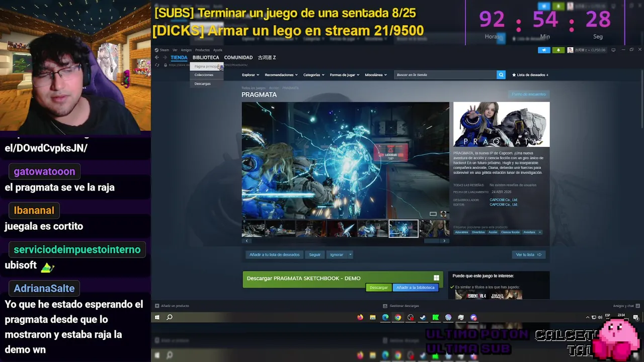The image size is (644, 362).
Task: Click the Acción tag
Action: click(x=493, y=232)
